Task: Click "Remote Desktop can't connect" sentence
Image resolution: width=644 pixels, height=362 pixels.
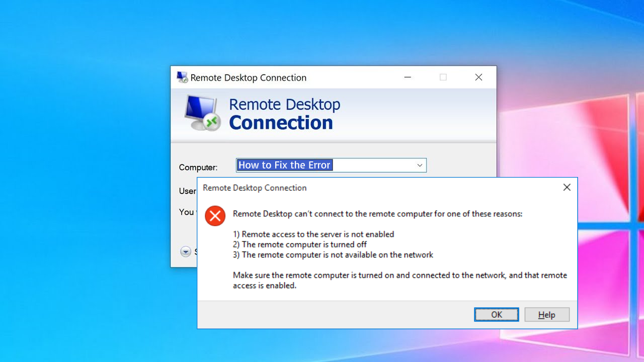Action: click(x=378, y=214)
